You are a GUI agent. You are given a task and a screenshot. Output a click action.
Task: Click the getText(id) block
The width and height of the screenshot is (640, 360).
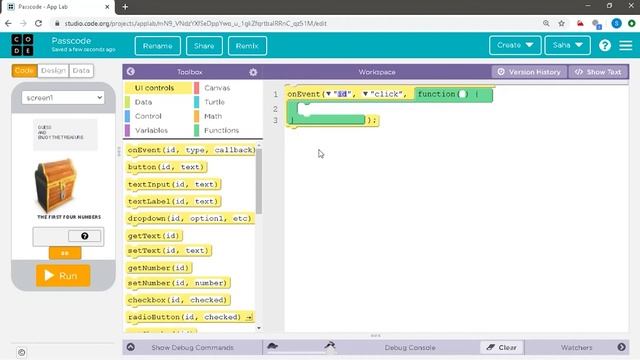click(x=153, y=236)
